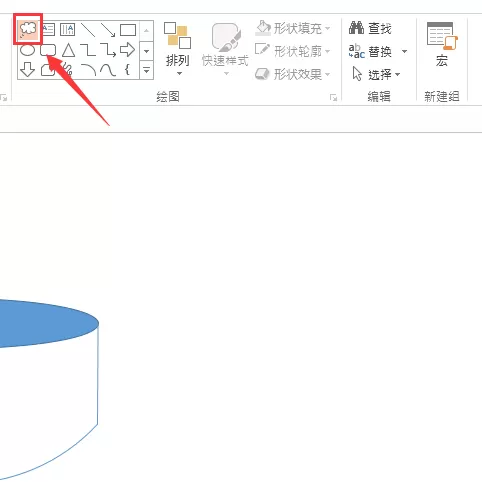
Task: Open the 形状轮廓 dropdown arrow
Action: [x=327, y=51]
